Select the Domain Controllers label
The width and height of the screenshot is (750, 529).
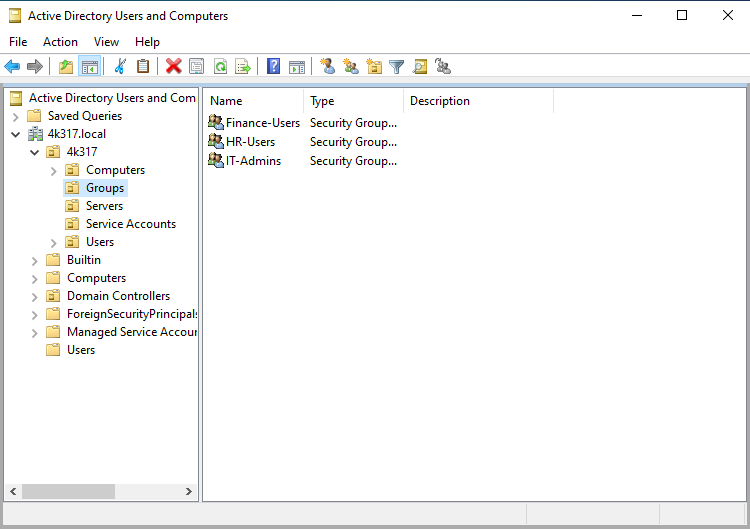[118, 296]
